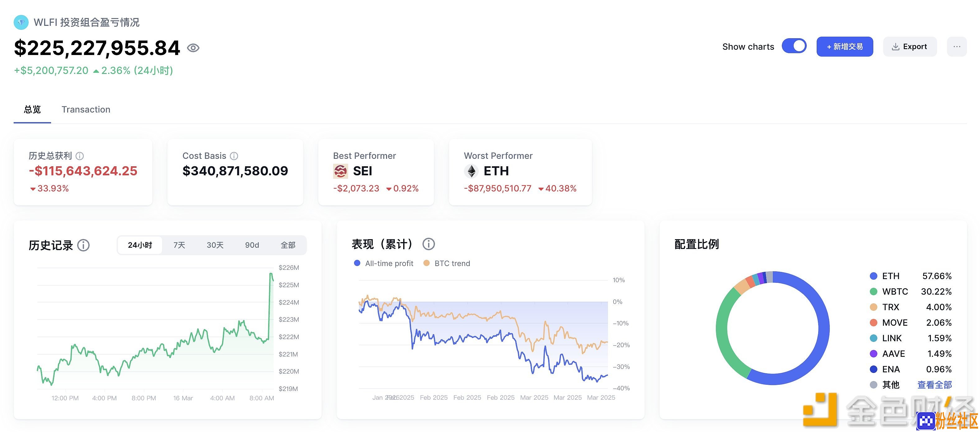Select the 30天 time range

tap(215, 246)
